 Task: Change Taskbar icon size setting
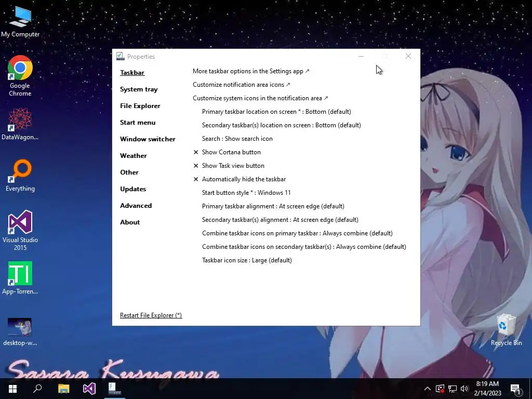(x=247, y=260)
